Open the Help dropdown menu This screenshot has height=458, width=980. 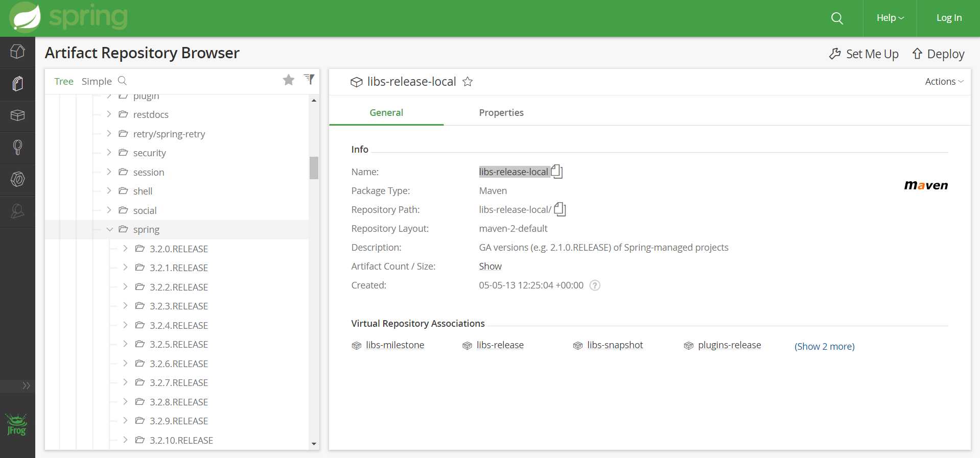[x=890, y=18]
